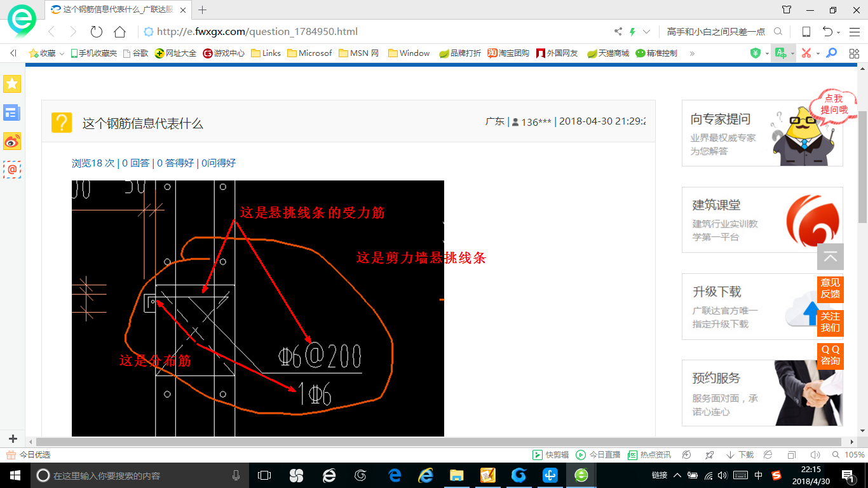Open 热点资讯 news in status bar

649,455
